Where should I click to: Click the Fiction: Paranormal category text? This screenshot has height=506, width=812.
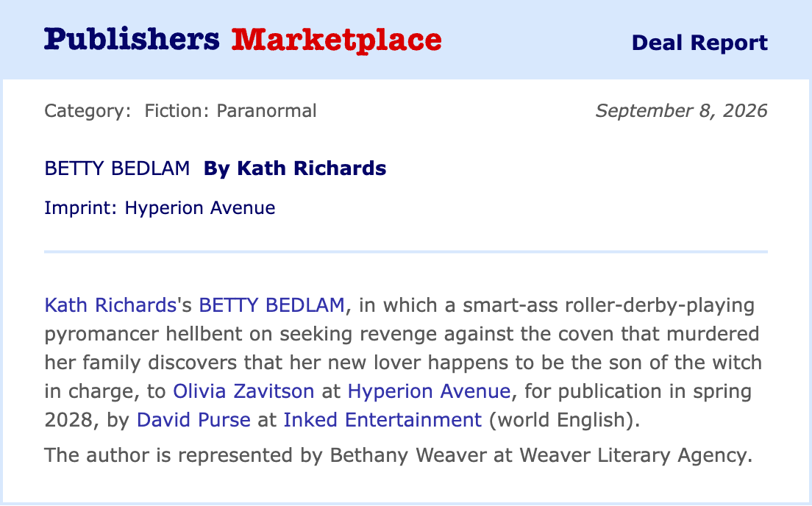pyautogui.click(x=230, y=111)
